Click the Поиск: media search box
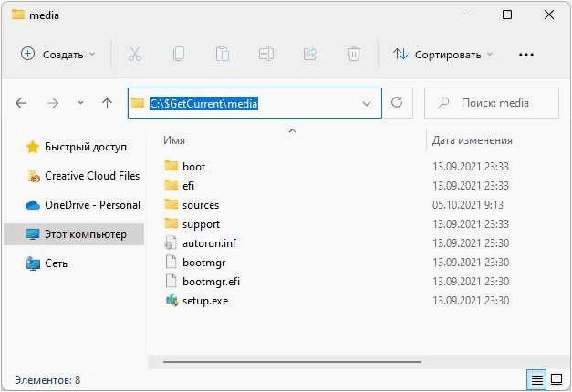 (492, 103)
